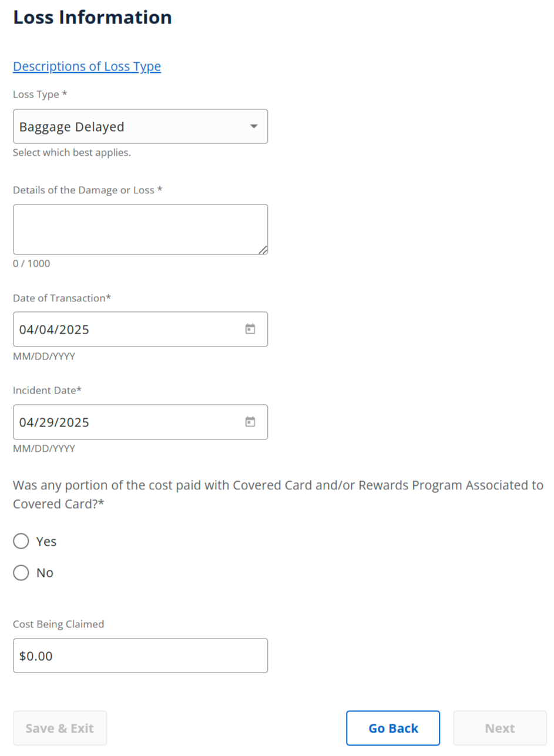Viewport: 554px width, 756px height.
Task: Click the 'Details of the Damage or Loss' label
Action: (88, 190)
